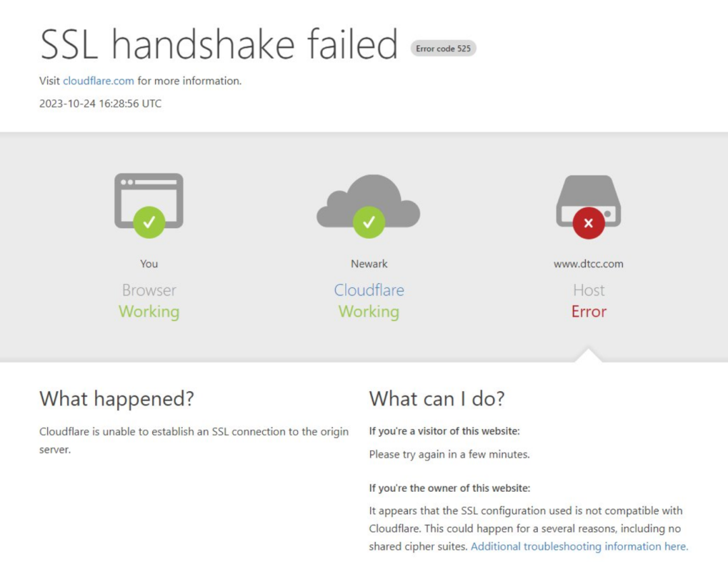Click the red Error status text
Image resolution: width=728 pixels, height=562 pixels.
tap(588, 312)
